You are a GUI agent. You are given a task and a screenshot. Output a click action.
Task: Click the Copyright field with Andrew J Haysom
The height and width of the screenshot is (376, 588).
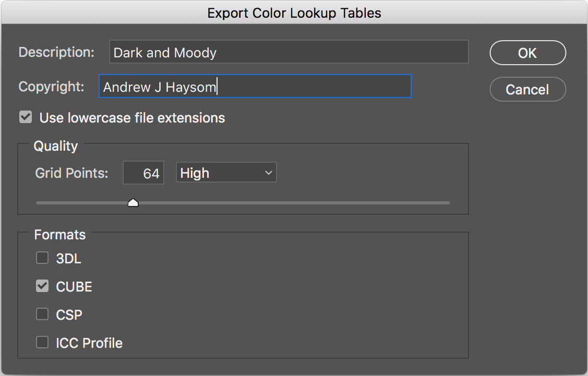click(x=255, y=87)
